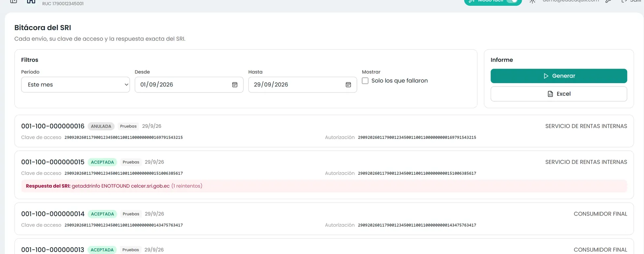
Task: Click the ACEPTADA badge on document 000000015
Action: pyautogui.click(x=102, y=162)
